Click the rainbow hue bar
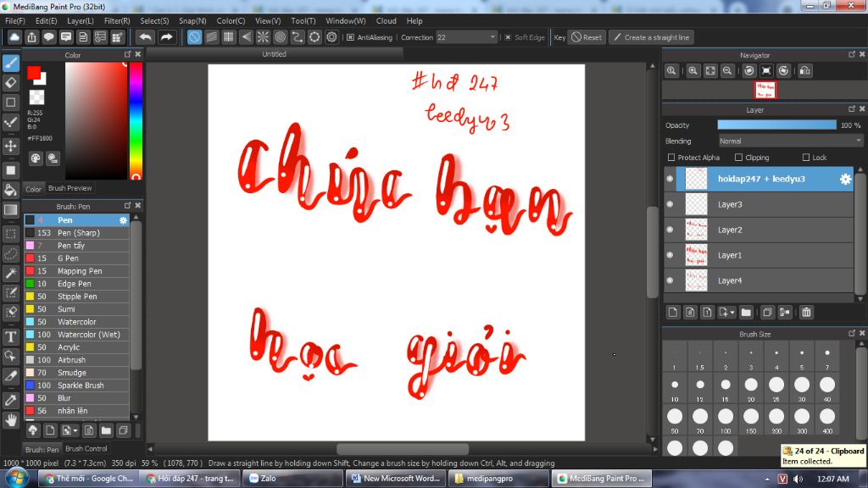 tap(136, 120)
